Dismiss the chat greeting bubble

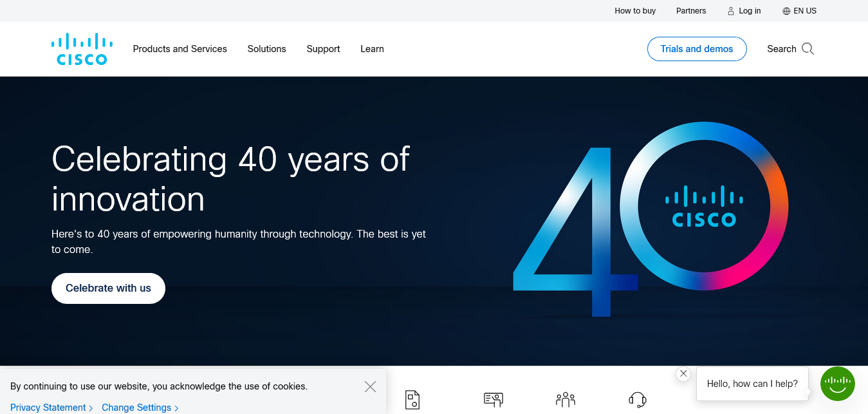(683, 373)
